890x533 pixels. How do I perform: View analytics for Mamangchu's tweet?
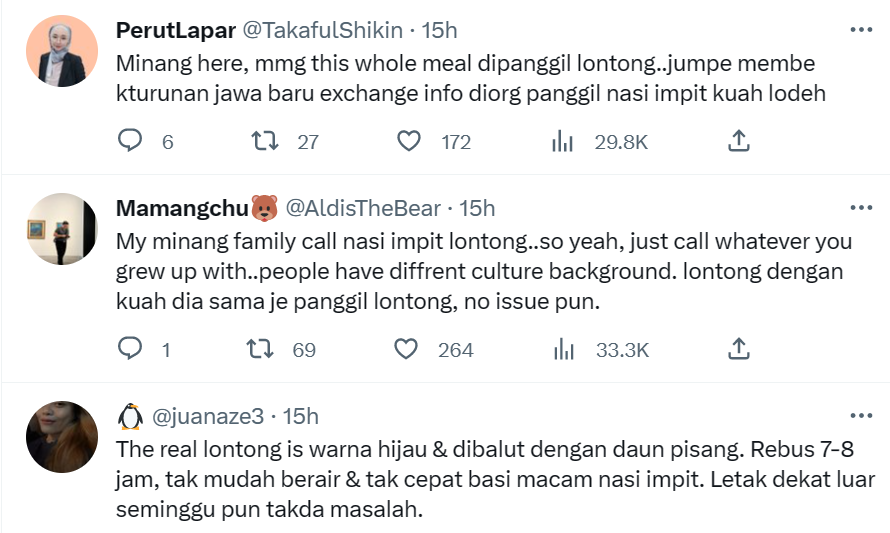pyautogui.click(x=563, y=349)
